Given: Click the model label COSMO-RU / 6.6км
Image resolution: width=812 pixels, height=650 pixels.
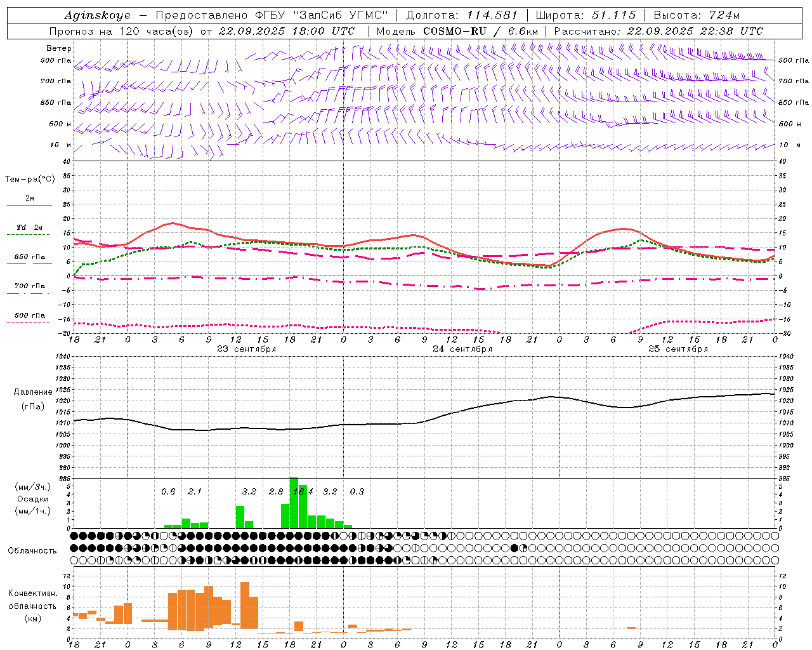Looking at the screenshot, I should [x=481, y=31].
